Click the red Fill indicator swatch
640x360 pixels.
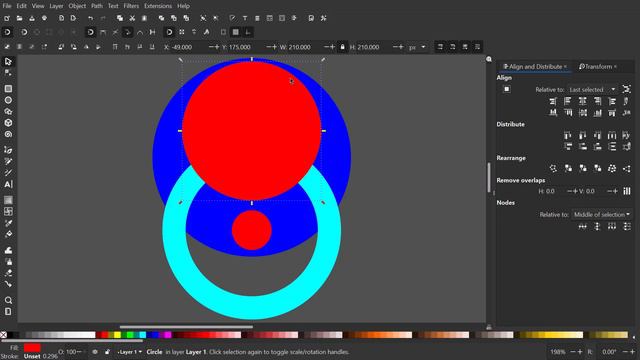click(32, 348)
